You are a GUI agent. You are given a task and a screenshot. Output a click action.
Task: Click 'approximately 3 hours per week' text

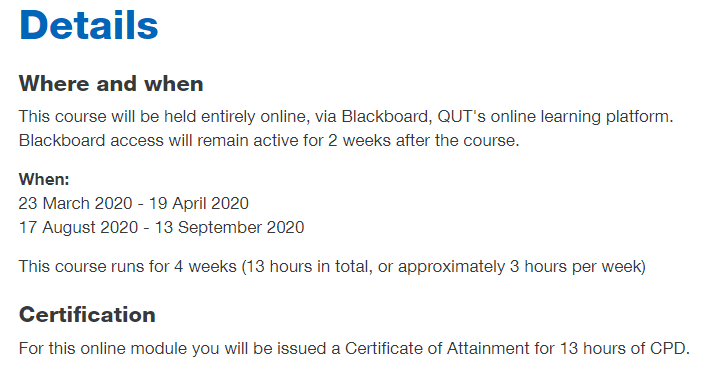click(x=520, y=266)
